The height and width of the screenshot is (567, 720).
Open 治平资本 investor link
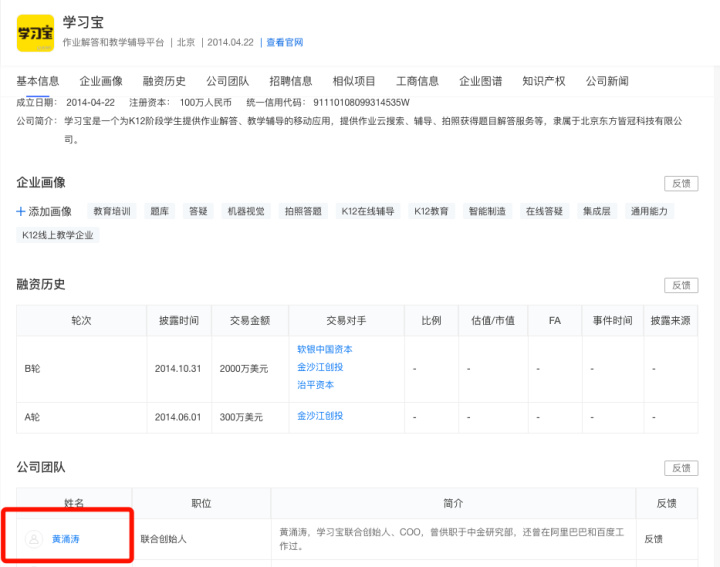tap(315, 385)
